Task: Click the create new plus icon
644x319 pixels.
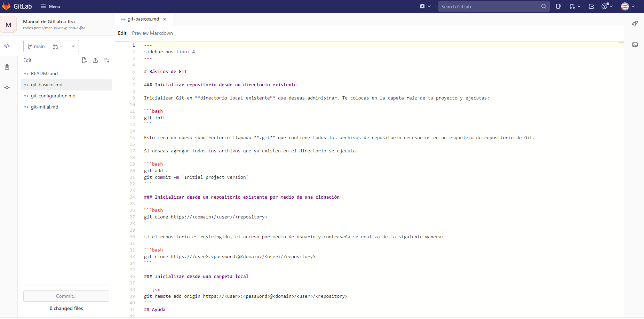Action: click(x=422, y=6)
